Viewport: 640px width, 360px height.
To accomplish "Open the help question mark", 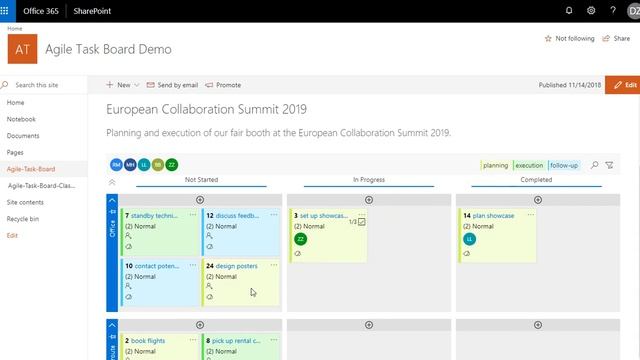I will pyautogui.click(x=613, y=11).
